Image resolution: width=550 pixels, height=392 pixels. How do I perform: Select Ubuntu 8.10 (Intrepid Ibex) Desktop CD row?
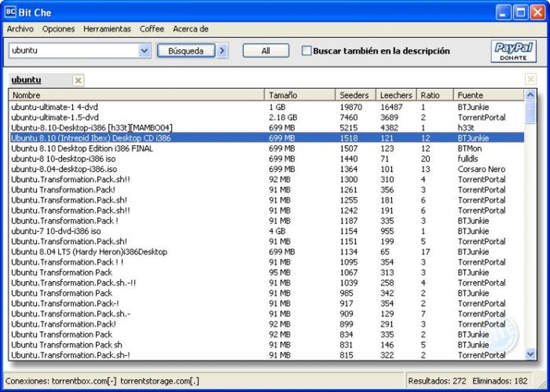pyautogui.click(x=267, y=138)
